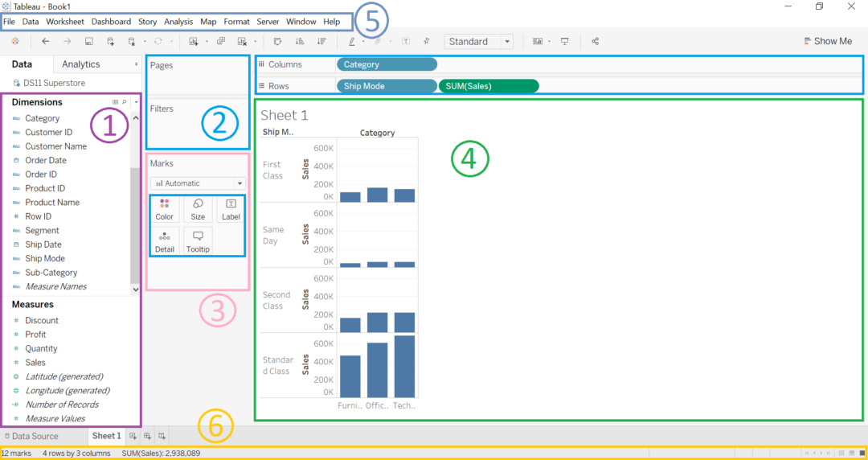The image size is (868, 460).
Task: Select the Quantity measure
Action: [41, 348]
